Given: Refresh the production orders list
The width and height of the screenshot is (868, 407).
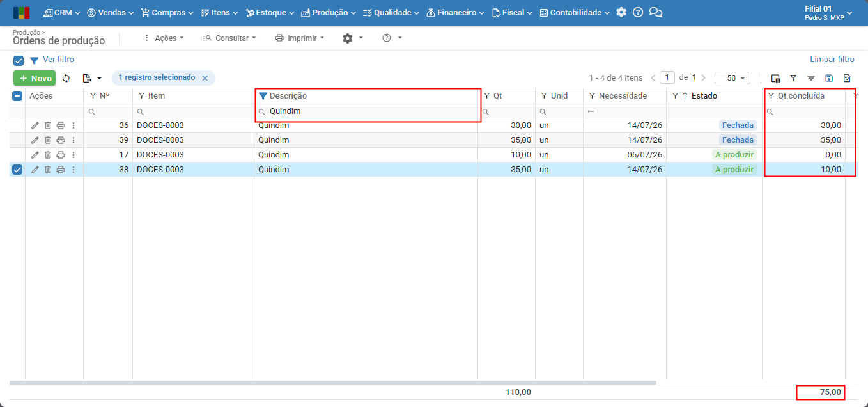Looking at the screenshot, I should click(x=66, y=78).
